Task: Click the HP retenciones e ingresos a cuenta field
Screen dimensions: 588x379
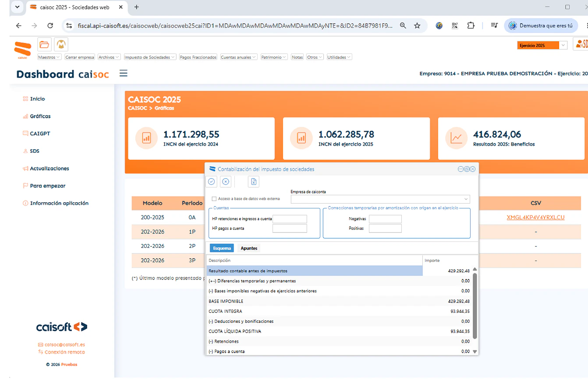Action: point(290,219)
